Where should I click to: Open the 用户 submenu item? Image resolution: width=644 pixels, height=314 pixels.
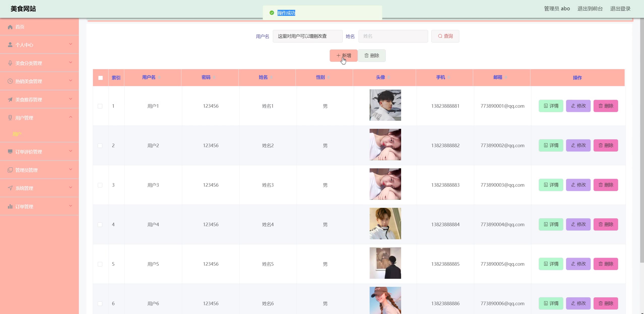[17, 134]
